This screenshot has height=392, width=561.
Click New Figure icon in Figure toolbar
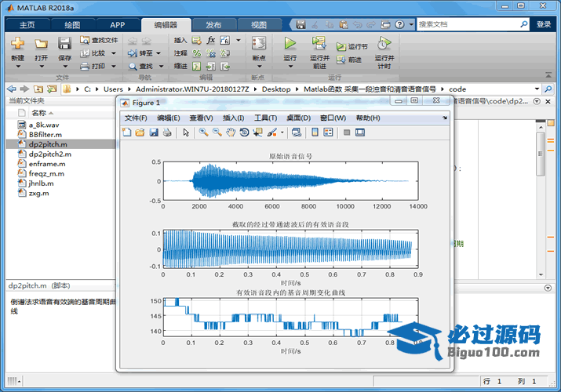pos(126,132)
